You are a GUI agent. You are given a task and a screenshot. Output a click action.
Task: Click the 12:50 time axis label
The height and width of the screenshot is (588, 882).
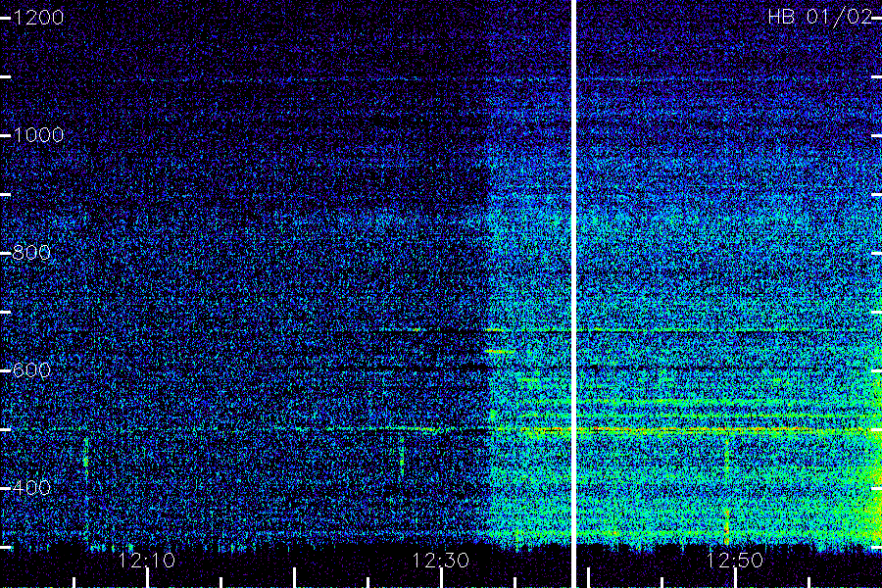point(735,561)
